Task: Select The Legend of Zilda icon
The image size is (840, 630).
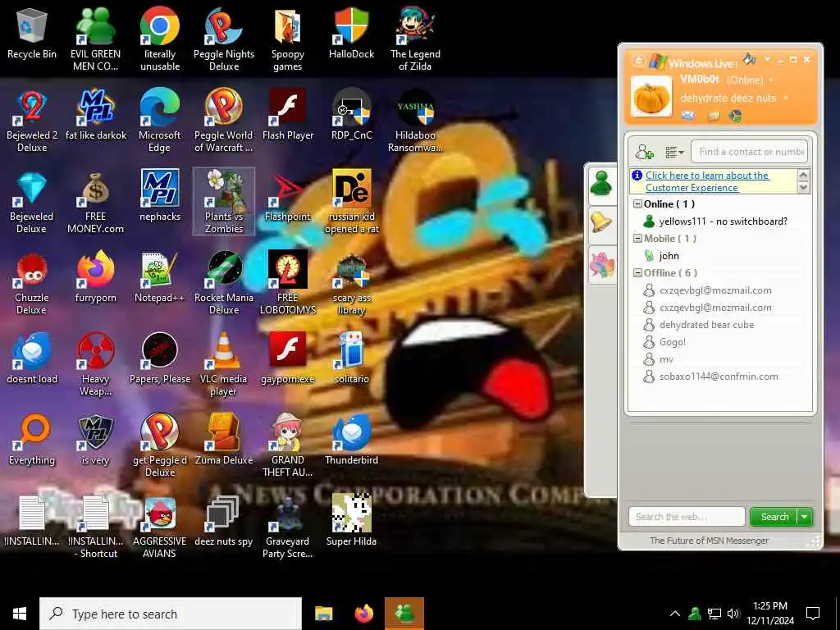Action: (x=415, y=39)
